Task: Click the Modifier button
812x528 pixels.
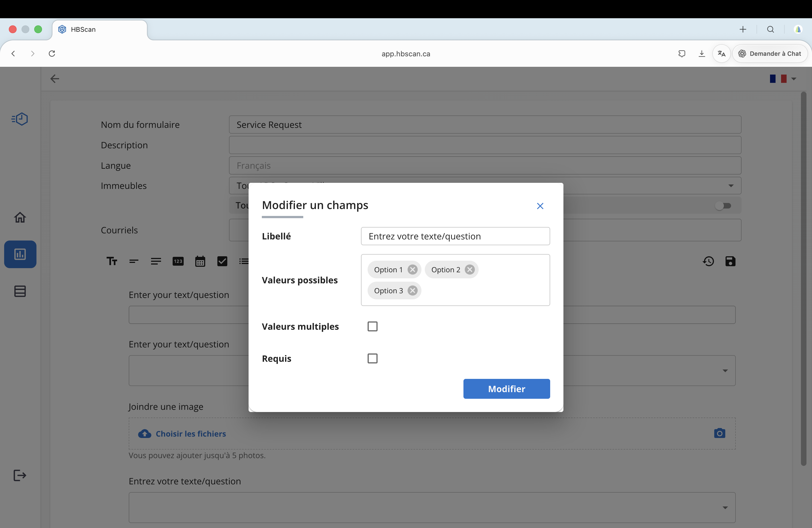Action: point(506,389)
